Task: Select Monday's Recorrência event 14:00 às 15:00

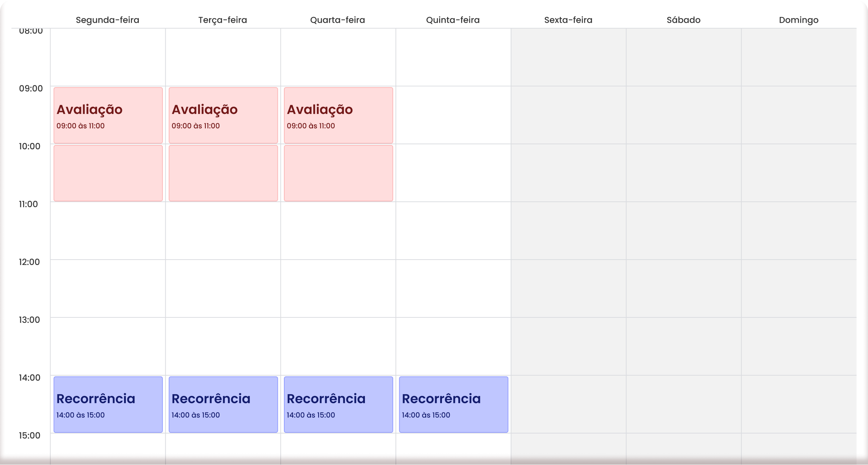Action: 108,405
